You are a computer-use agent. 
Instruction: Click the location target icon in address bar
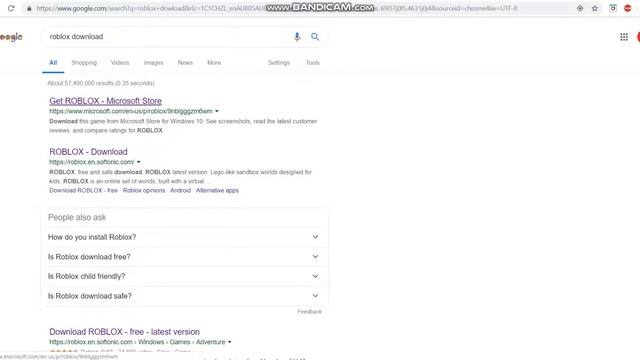tap(580, 8)
